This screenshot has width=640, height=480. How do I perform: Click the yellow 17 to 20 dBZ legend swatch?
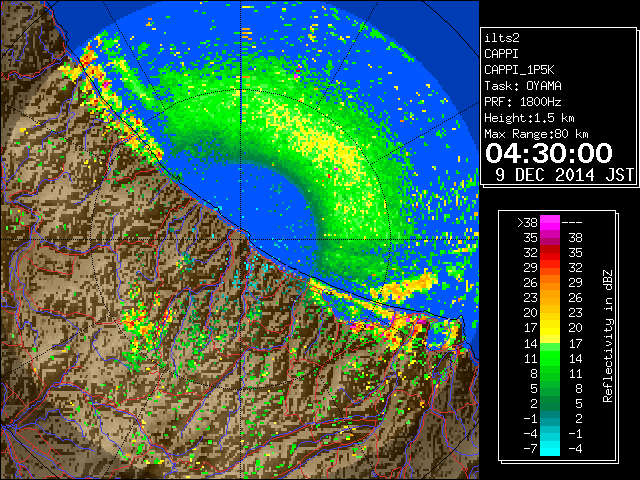[550, 328]
